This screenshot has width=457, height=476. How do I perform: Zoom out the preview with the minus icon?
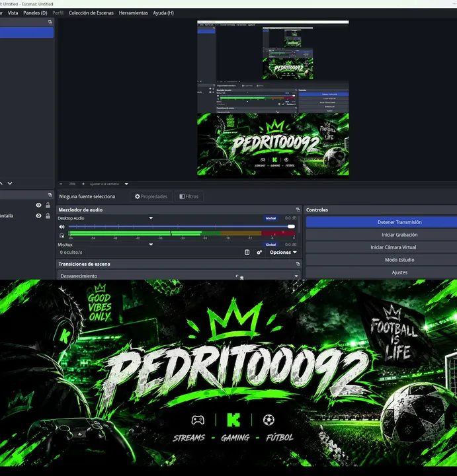point(61,184)
